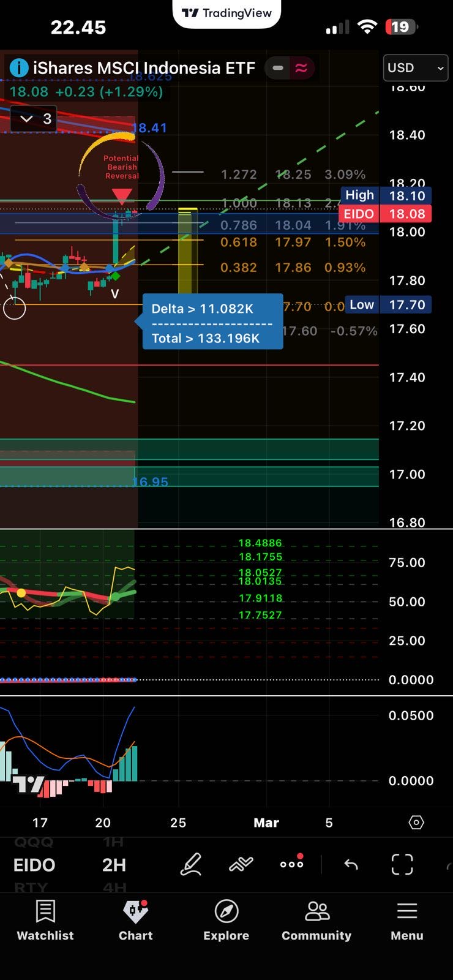Tap the red EIDO 18.08 price label
The image size is (453, 980).
pos(385,214)
